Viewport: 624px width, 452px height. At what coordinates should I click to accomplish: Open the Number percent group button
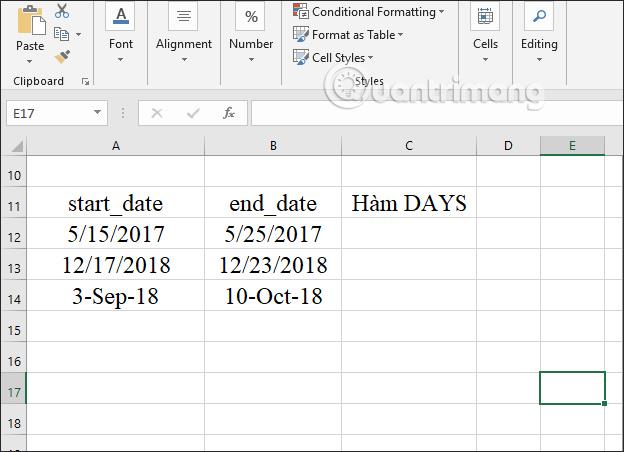point(251,33)
